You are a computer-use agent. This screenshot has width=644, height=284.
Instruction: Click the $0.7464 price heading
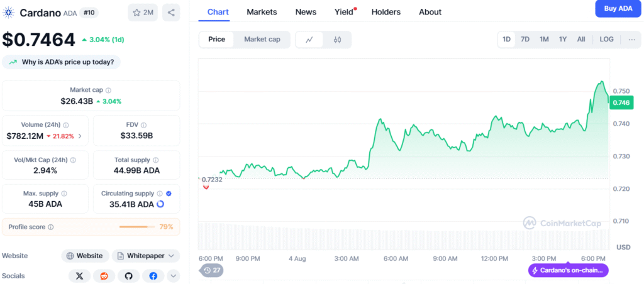click(x=39, y=40)
